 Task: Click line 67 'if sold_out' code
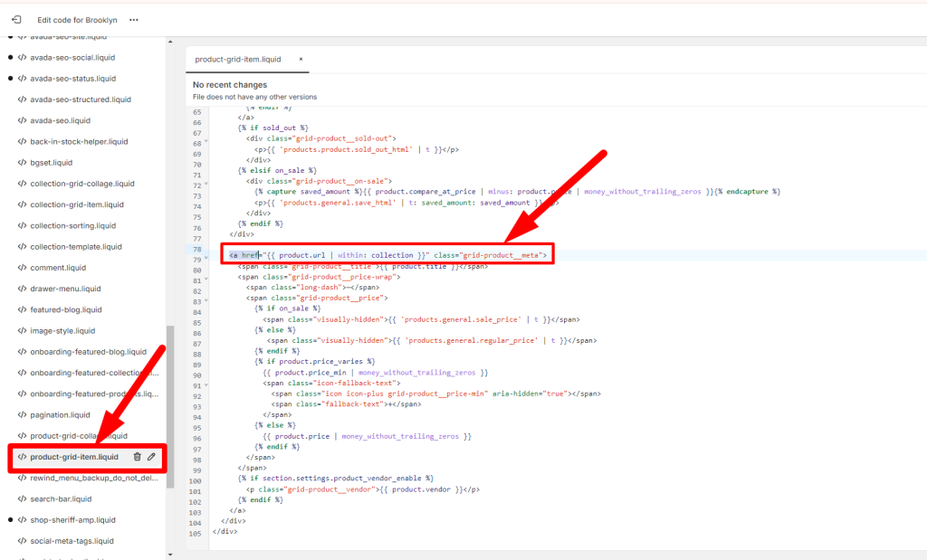tap(273, 128)
